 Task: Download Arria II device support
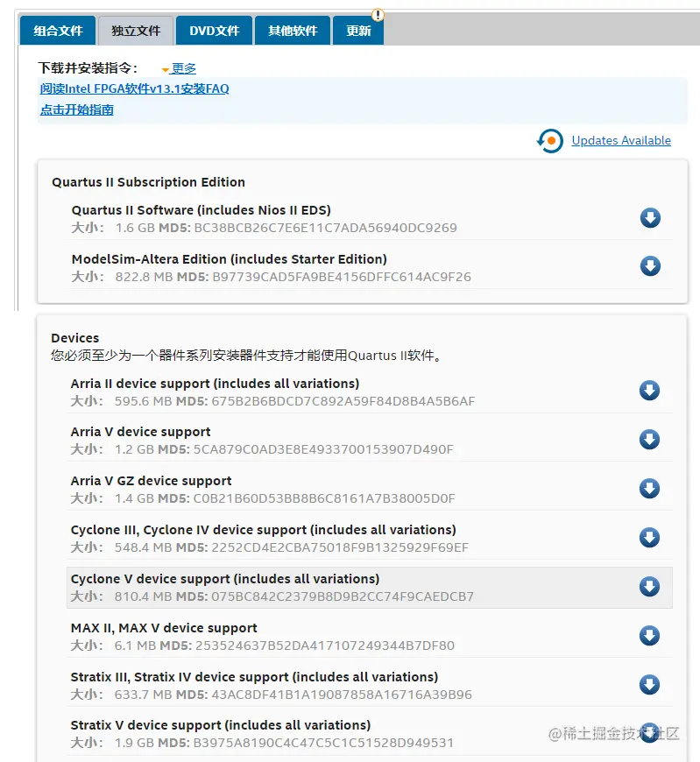pos(649,391)
